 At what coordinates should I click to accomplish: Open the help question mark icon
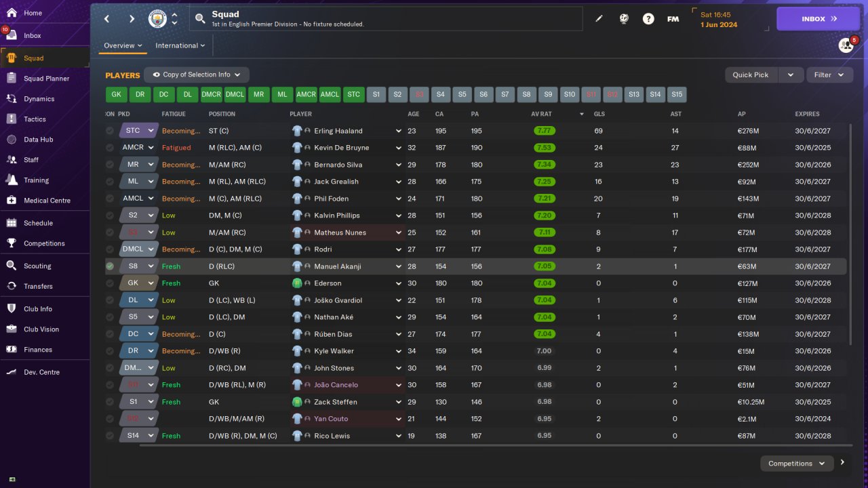[648, 19]
